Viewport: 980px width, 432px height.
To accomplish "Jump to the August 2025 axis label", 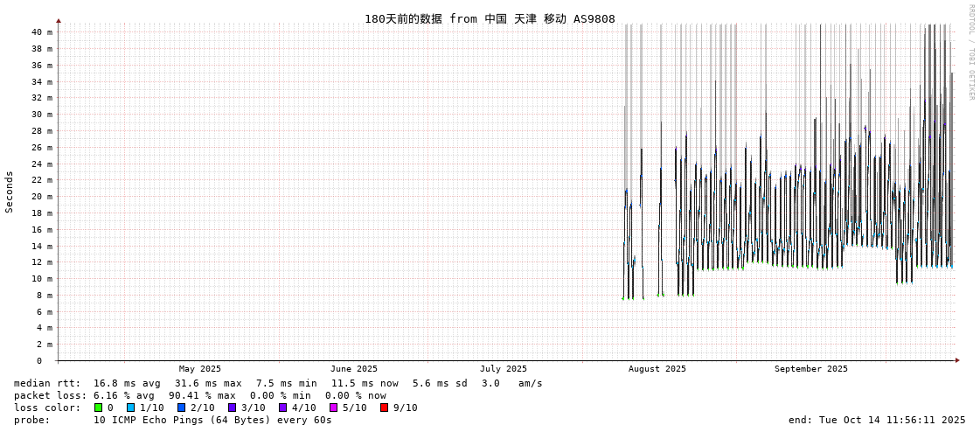I will [657, 369].
